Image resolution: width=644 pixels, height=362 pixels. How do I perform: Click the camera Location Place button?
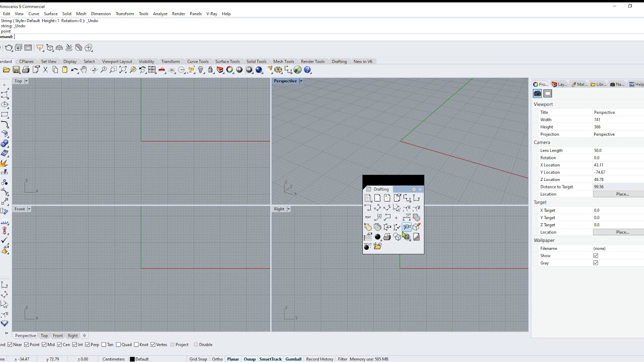[619, 194]
